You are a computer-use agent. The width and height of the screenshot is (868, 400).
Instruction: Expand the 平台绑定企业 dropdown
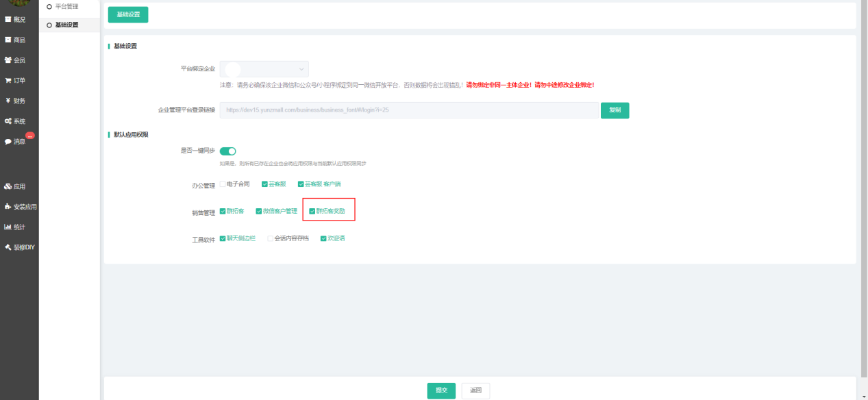click(264, 69)
